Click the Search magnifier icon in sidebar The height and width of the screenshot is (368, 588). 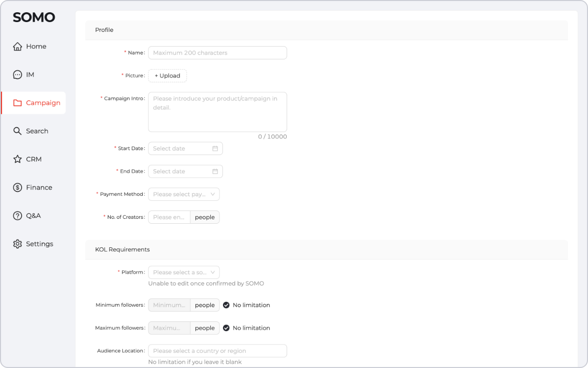click(18, 131)
